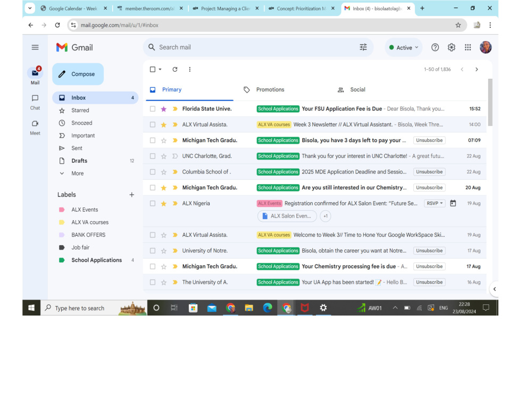Image resolution: width=532 pixels, height=399 pixels.
Task: Open ALX Salon Even... attachment chip
Action: pyautogui.click(x=287, y=216)
